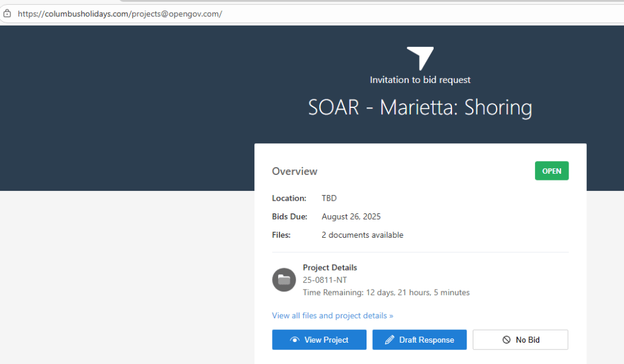Click the Time Remaining countdown text
The image size is (624, 364).
[x=386, y=293]
